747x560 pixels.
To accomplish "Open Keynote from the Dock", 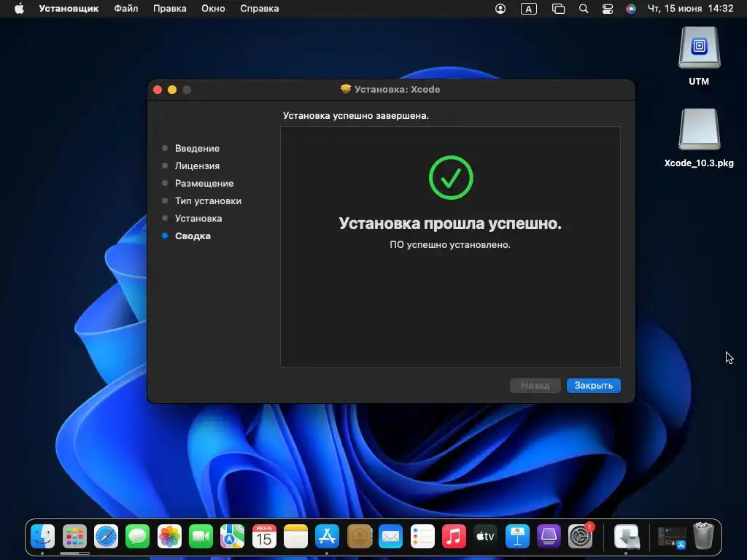I will click(x=517, y=537).
